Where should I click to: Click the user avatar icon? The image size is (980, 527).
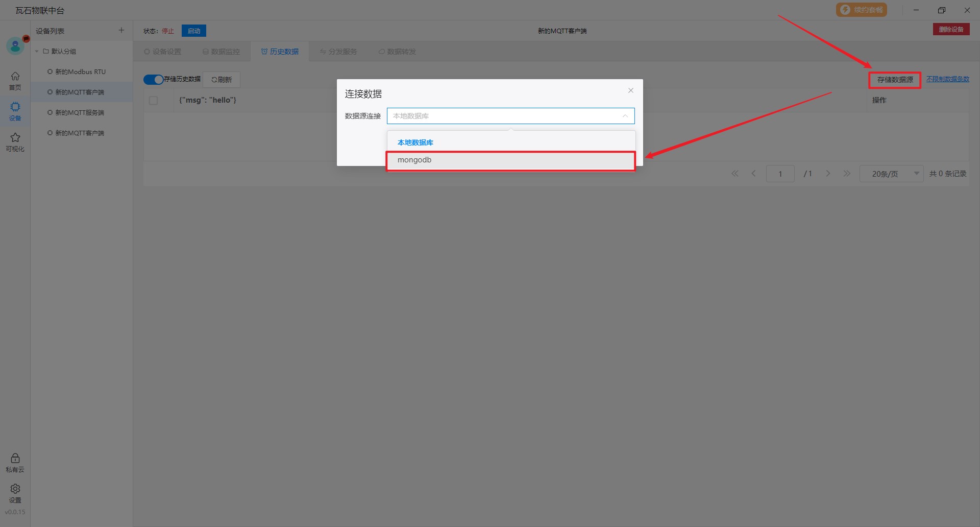[15, 46]
